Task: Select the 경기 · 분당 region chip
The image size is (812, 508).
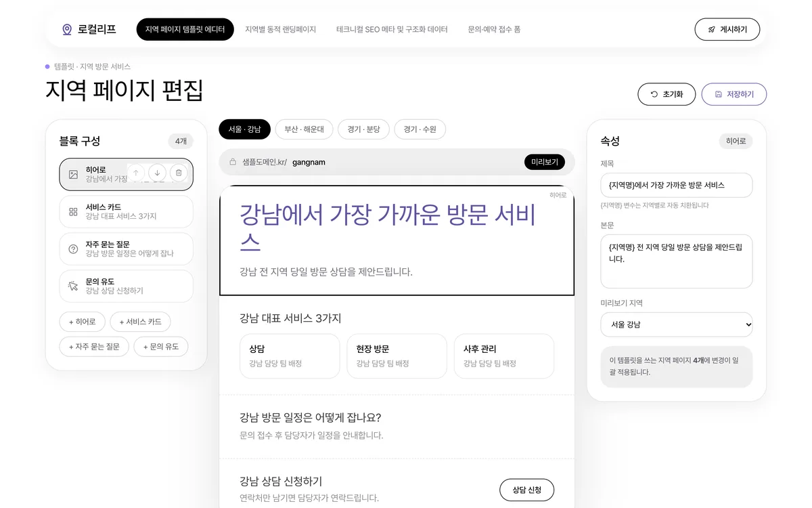Action: 363,129
